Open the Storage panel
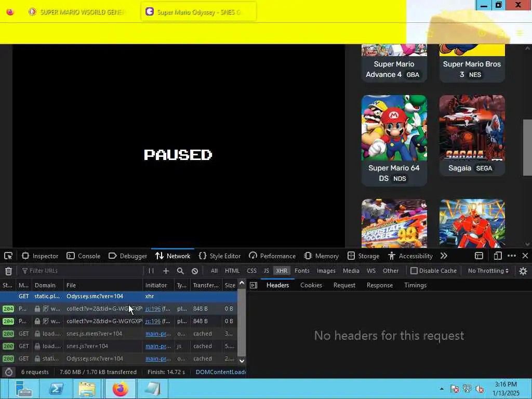This screenshot has width=532, height=399. click(363, 256)
